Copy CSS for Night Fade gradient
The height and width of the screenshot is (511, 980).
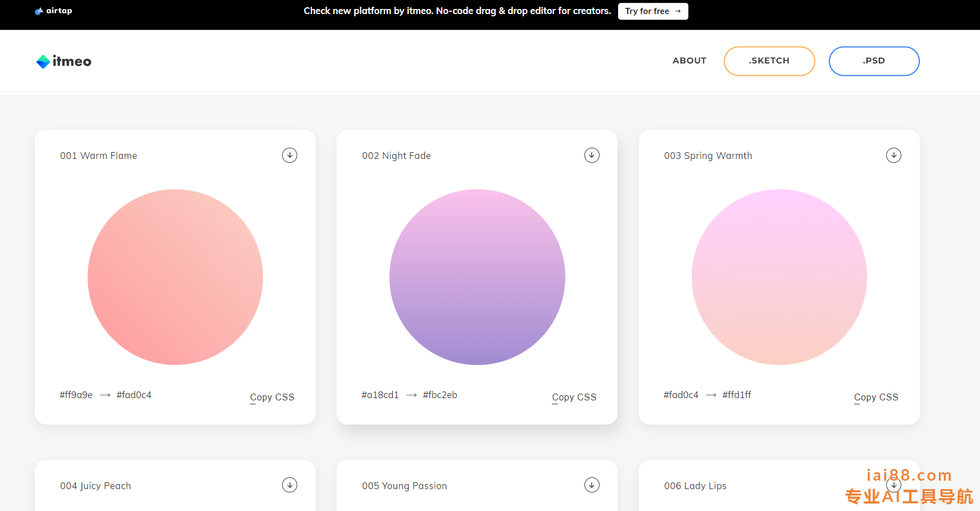pyautogui.click(x=574, y=397)
